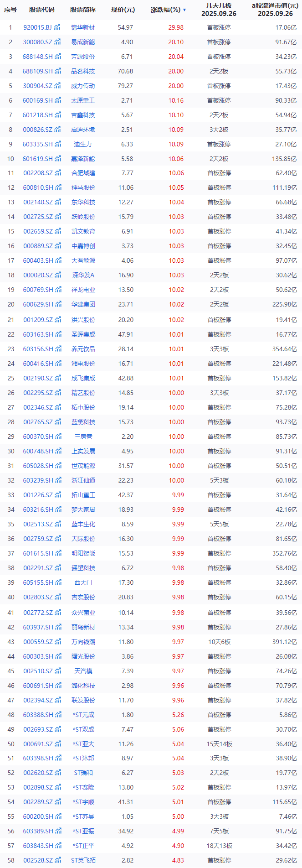Open stock name link 万向钱潮
Screen dimensions: 302x868
83,642
